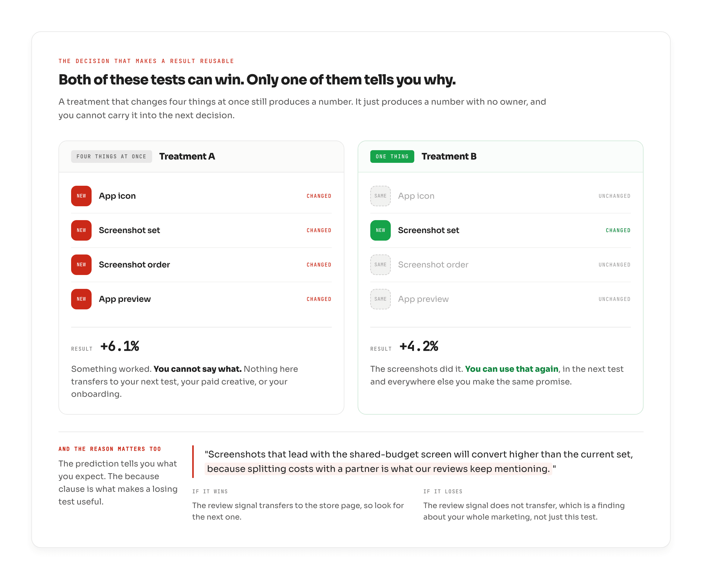Open the Treatment A heading
Screen dimensions: 702x588
click(x=187, y=156)
